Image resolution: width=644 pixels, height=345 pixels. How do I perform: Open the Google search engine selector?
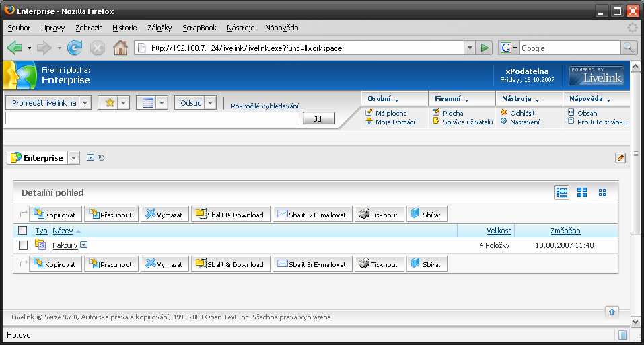click(509, 48)
